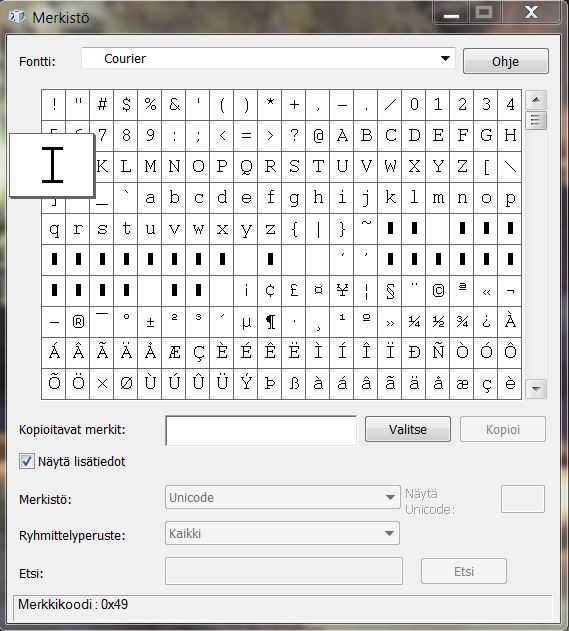Select the at sign @ character

[x=318, y=136]
